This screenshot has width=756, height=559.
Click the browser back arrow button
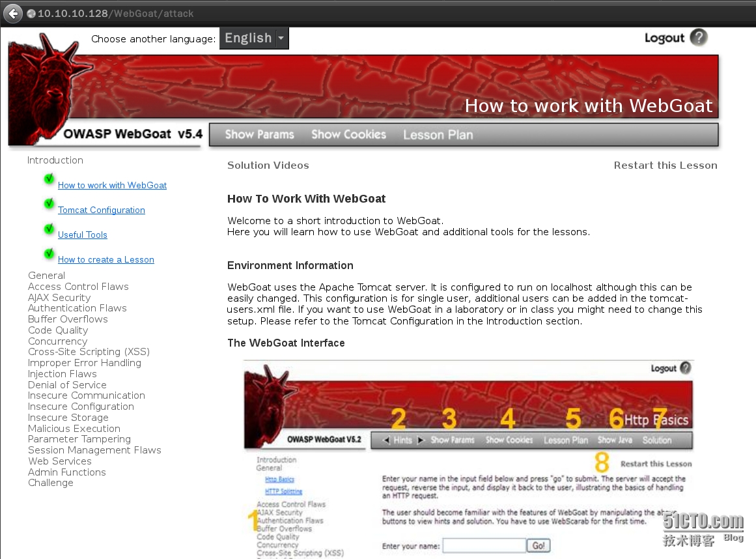tap(13, 14)
